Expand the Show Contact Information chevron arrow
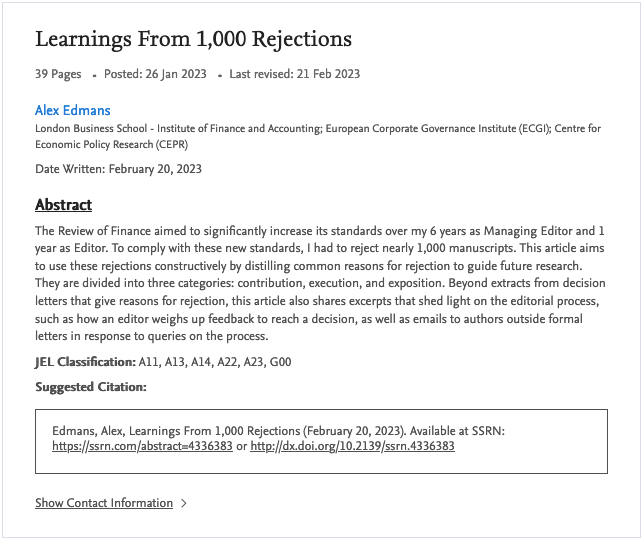641x540 pixels. point(184,503)
